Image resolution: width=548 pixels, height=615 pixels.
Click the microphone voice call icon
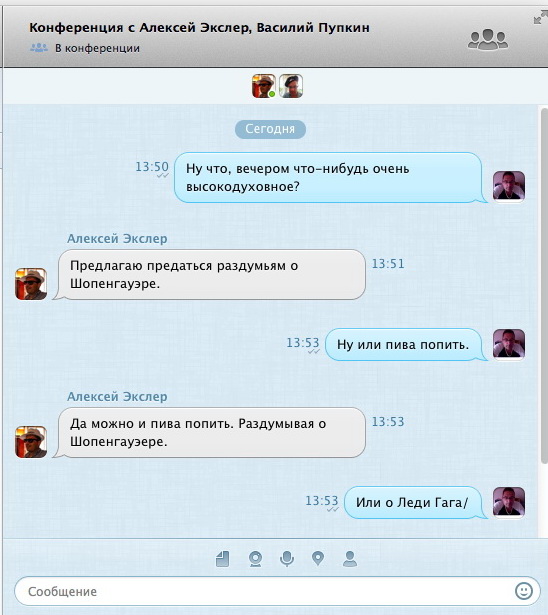tap(287, 559)
